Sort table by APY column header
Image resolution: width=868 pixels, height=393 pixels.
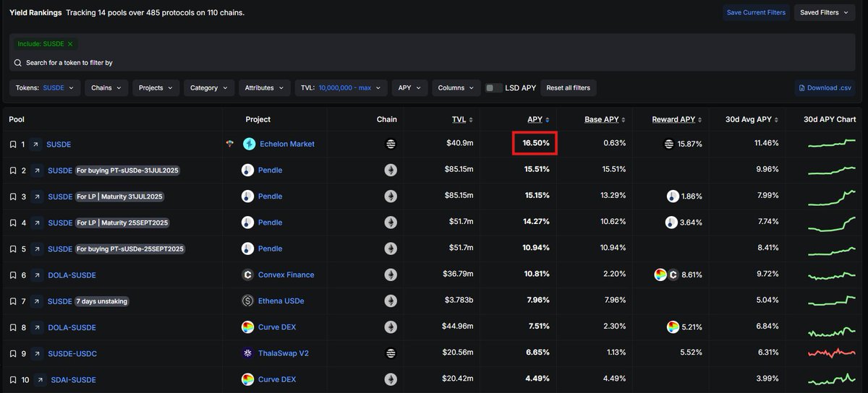click(538, 119)
